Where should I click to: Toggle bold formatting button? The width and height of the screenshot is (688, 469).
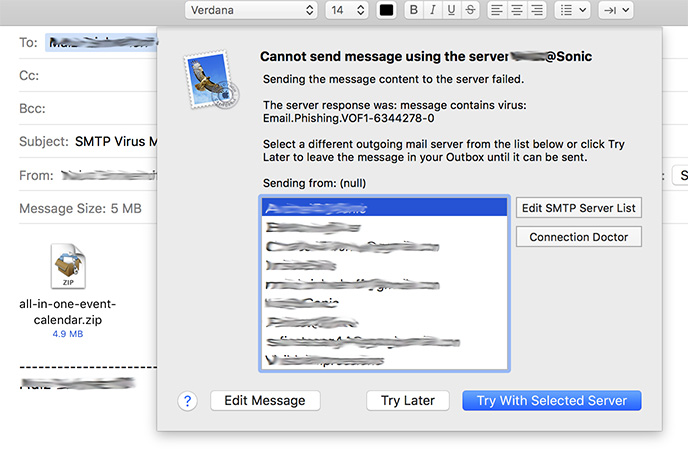pyautogui.click(x=413, y=10)
